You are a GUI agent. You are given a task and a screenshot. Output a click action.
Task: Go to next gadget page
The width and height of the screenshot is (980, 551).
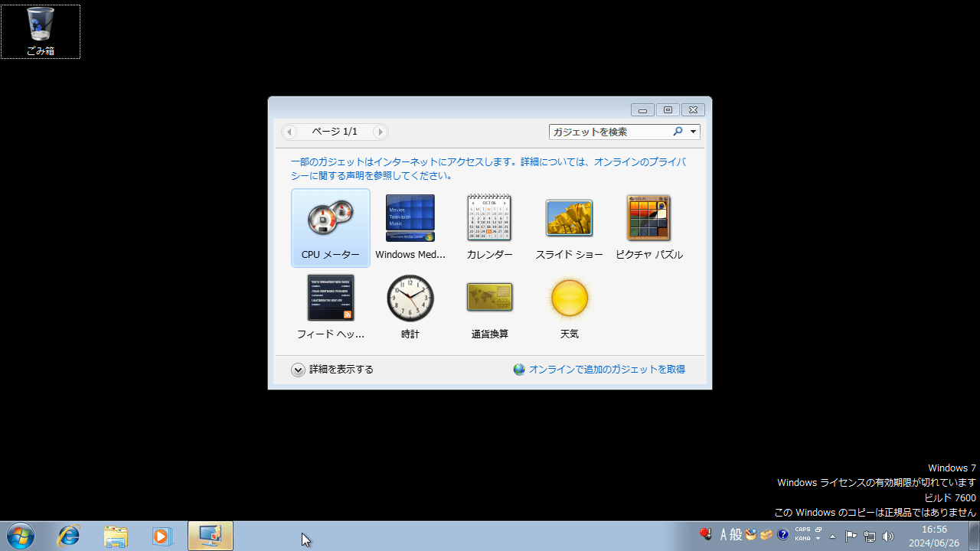tap(380, 132)
